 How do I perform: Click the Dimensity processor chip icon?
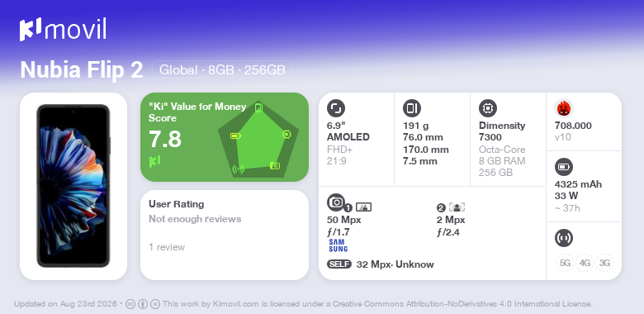(x=488, y=108)
